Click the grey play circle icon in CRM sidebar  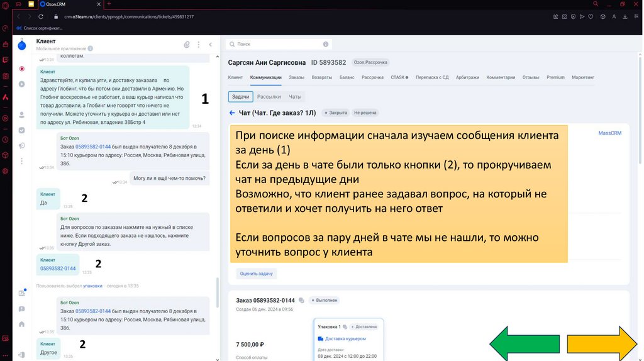click(22, 84)
